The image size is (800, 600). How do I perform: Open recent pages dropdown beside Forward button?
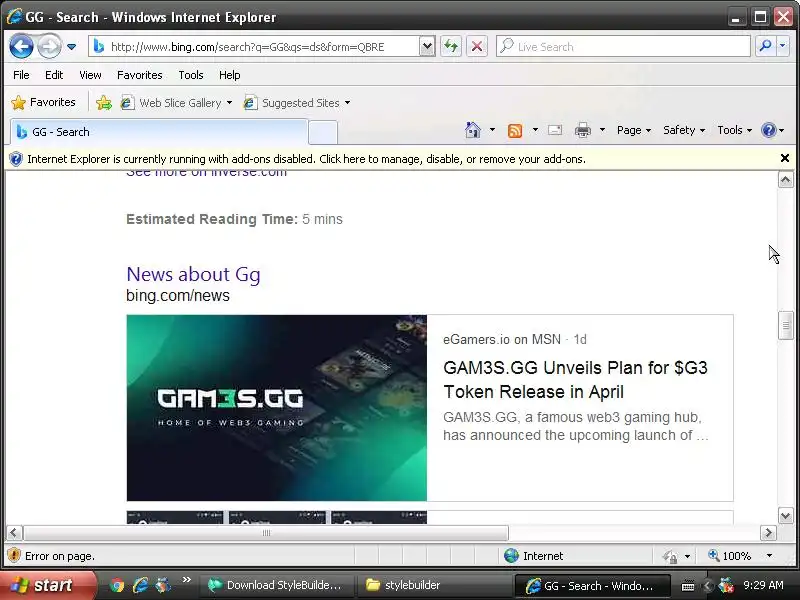click(x=71, y=47)
